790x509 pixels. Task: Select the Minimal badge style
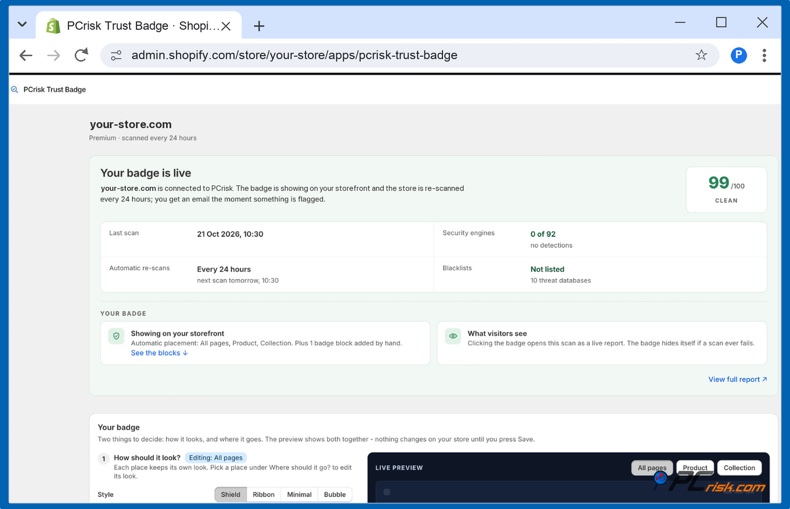coord(299,494)
